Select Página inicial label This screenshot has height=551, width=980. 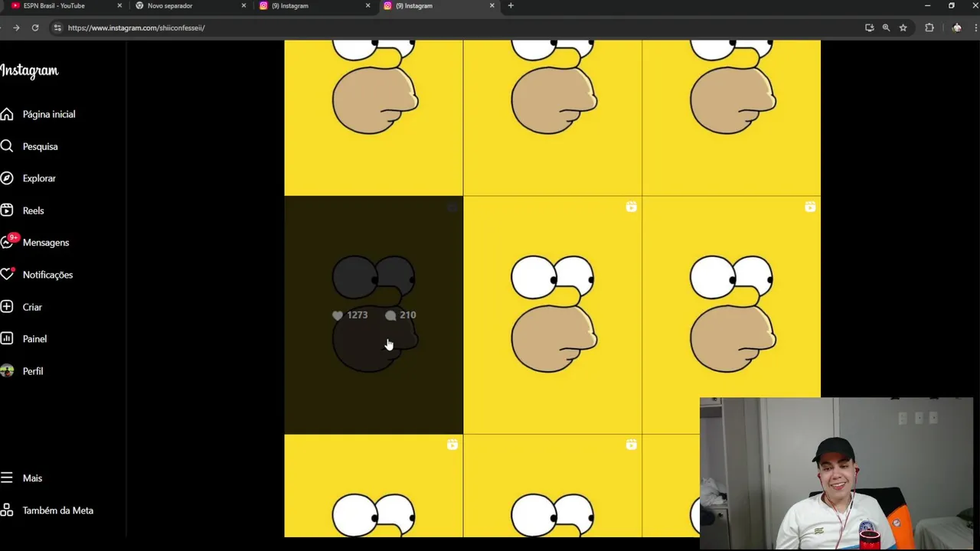pyautogui.click(x=49, y=114)
